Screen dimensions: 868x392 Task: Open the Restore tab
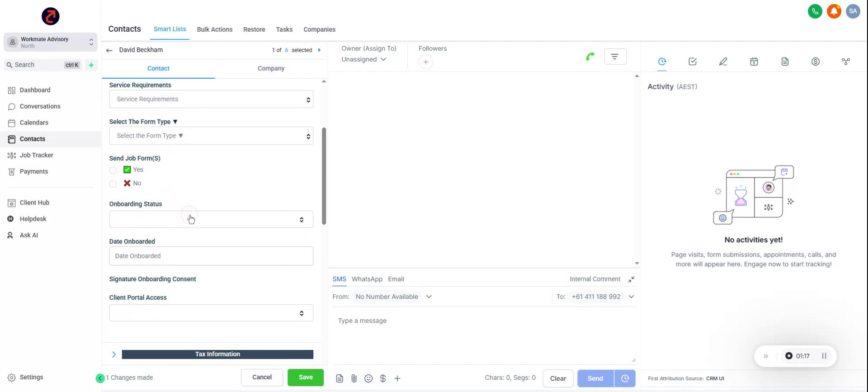tap(254, 29)
